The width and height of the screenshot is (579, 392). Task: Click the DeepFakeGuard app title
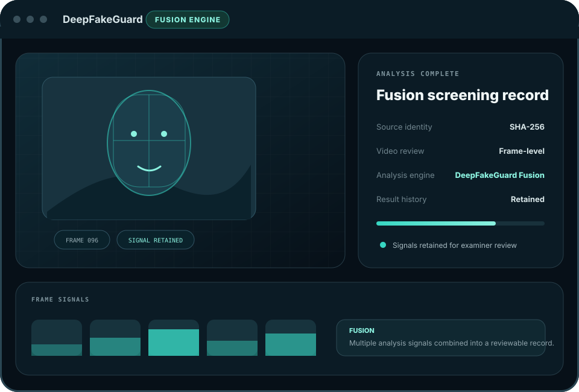(x=103, y=19)
